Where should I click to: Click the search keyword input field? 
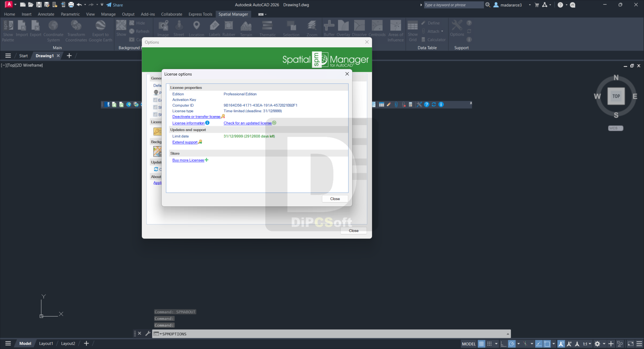coord(453,5)
